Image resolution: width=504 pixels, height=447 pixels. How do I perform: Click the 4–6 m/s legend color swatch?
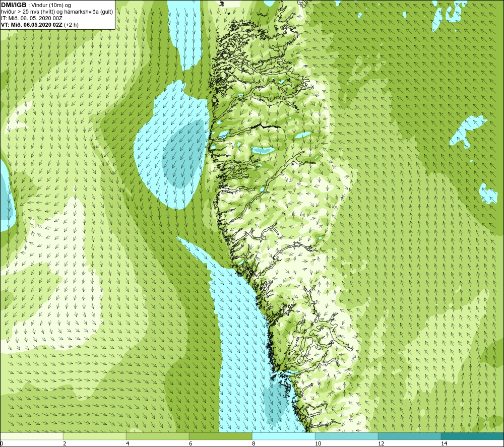point(157,436)
